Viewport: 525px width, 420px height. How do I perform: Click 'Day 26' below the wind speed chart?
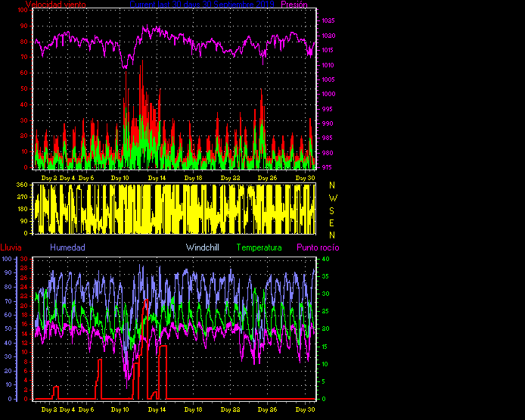pyautogui.click(x=267, y=178)
